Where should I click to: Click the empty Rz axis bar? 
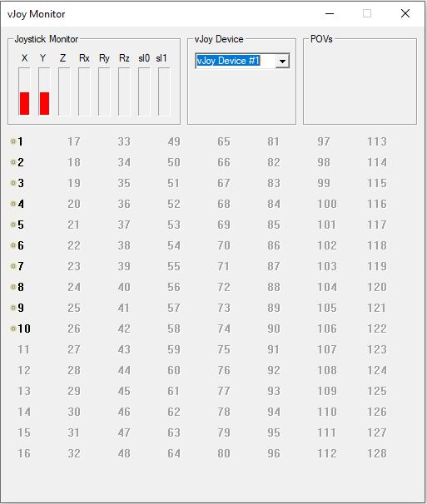(x=124, y=91)
